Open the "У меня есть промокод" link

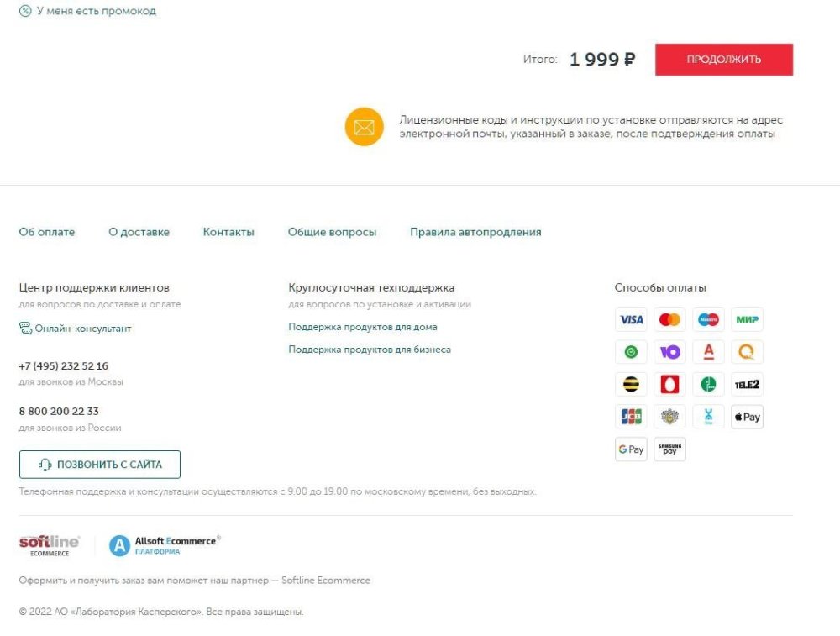(96, 12)
